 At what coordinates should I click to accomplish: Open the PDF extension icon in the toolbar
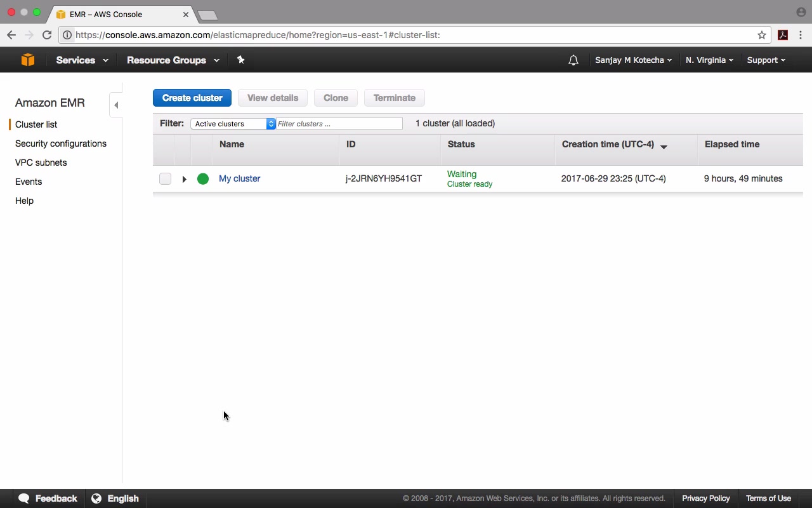tap(783, 35)
